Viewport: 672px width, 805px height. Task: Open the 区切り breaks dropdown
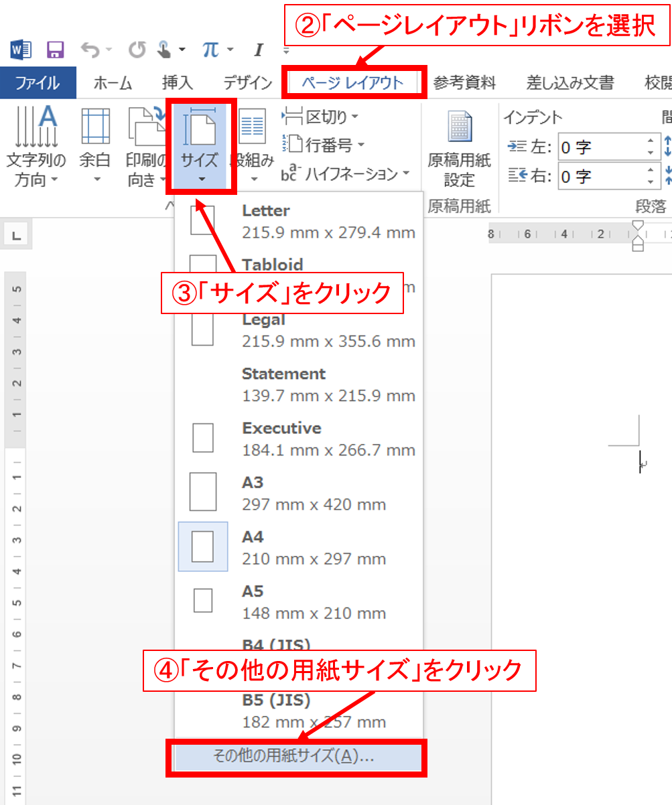coord(320,117)
